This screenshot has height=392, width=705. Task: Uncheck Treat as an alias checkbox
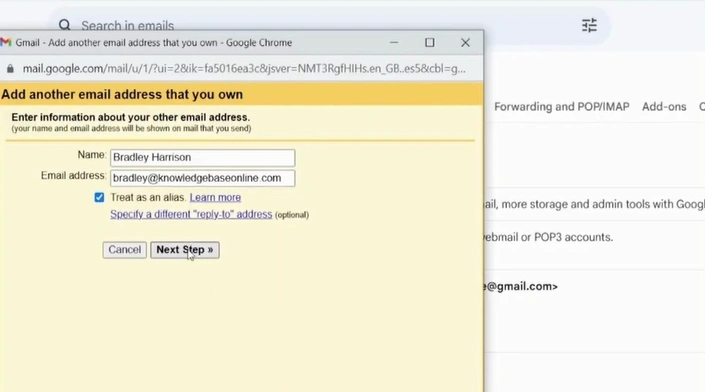tap(99, 197)
